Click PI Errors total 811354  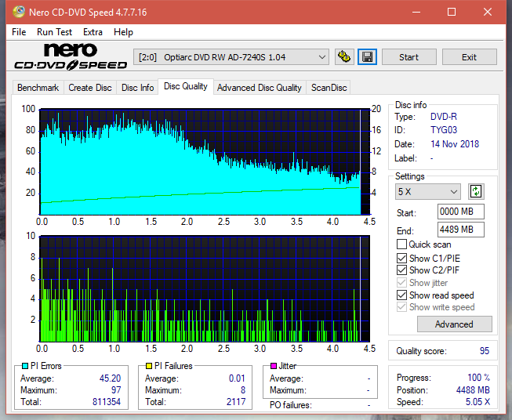click(x=107, y=402)
